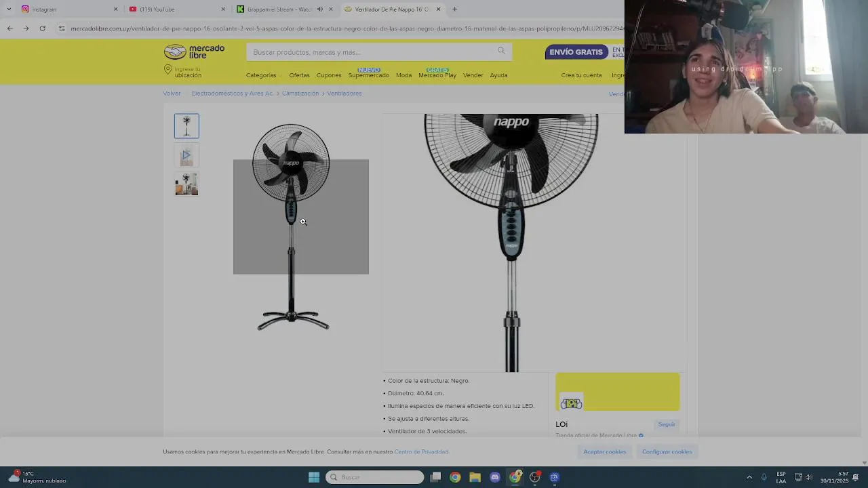The image size is (868, 488).
Task: Click the ESP LAA language indicator
Action: [781, 477]
